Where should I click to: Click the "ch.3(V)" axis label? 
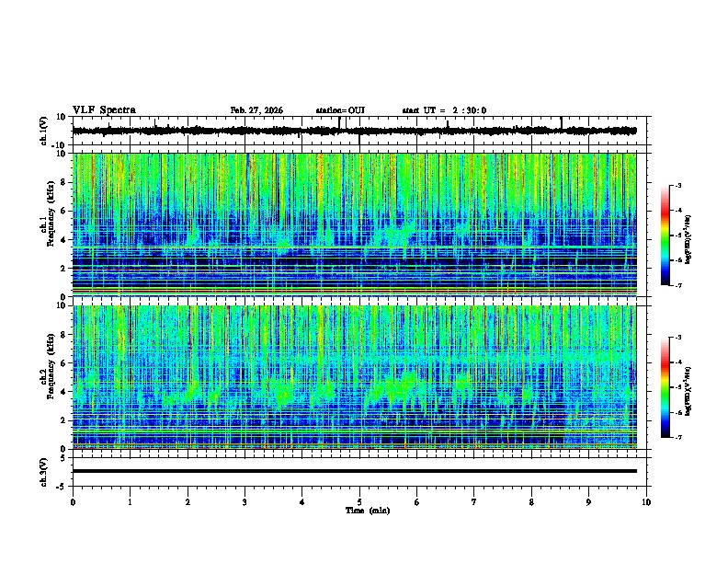pos(44,472)
